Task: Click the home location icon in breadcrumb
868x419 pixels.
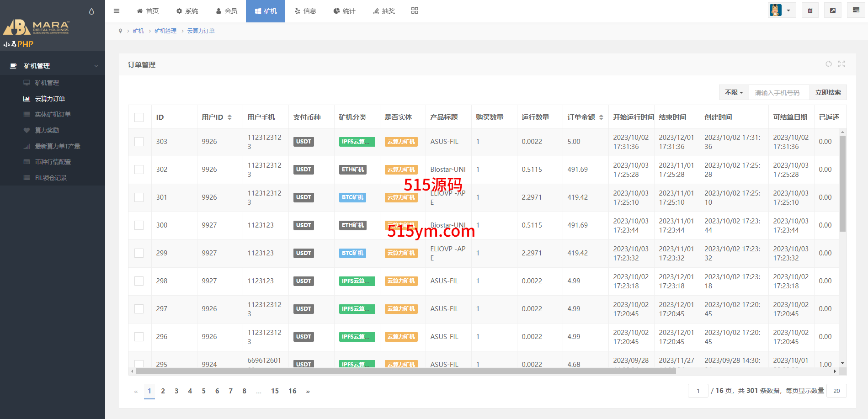Action: tap(120, 31)
